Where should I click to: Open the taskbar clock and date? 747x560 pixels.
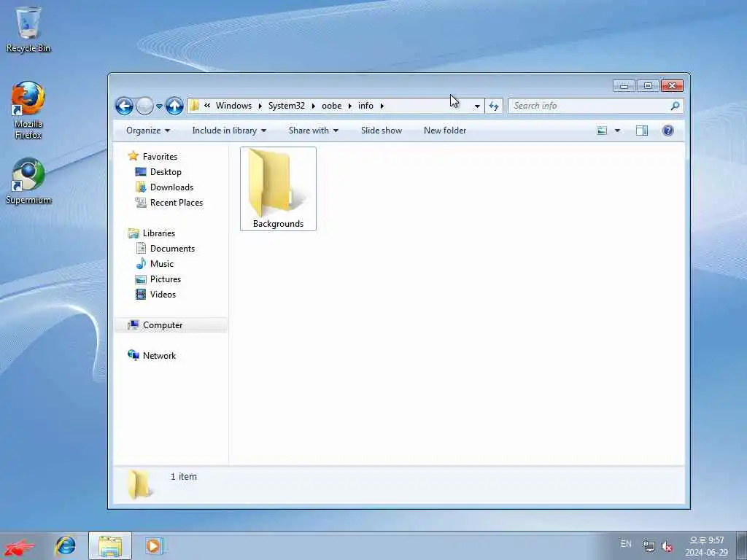pos(706,546)
